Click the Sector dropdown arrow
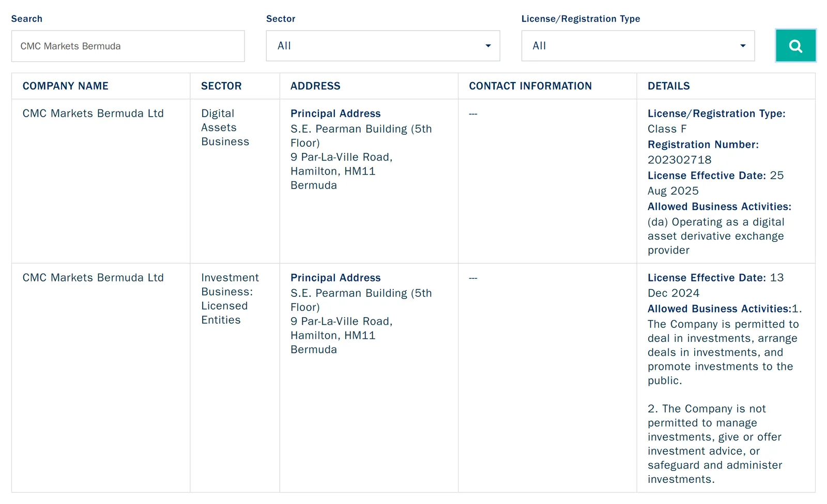 [488, 46]
